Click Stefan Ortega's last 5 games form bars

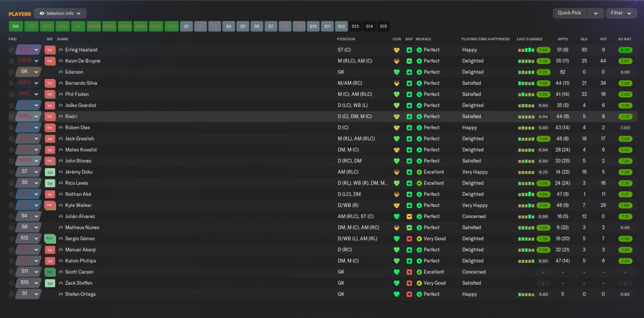click(x=526, y=294)
